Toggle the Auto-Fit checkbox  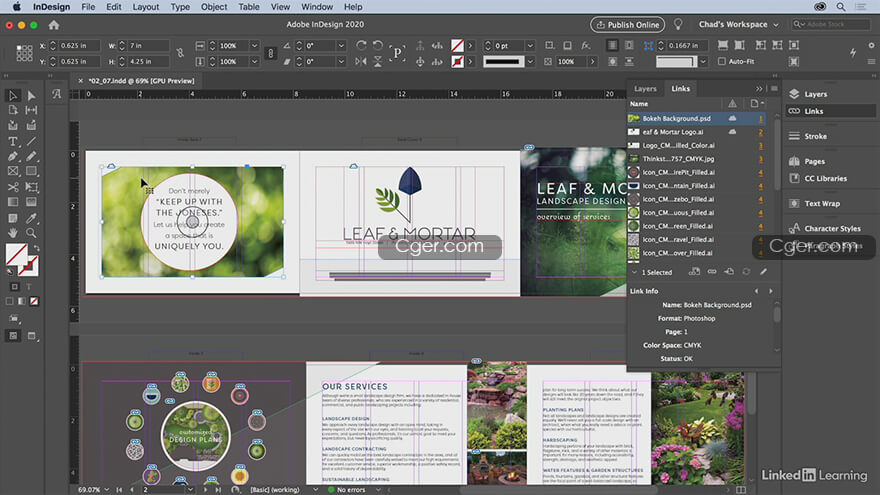[722, 61]
